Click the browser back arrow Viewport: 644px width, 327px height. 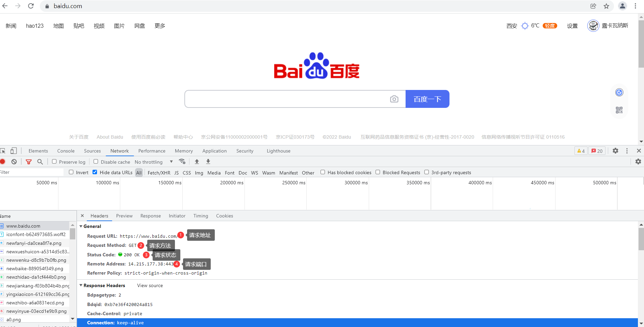[x=5, y=6]
